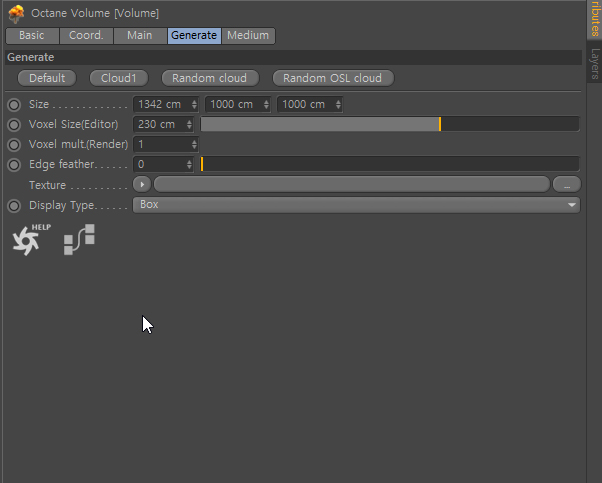Click the Octane Volume [Volume] title
Viewport: 602px width, 483px height.
tap(95, 13)
